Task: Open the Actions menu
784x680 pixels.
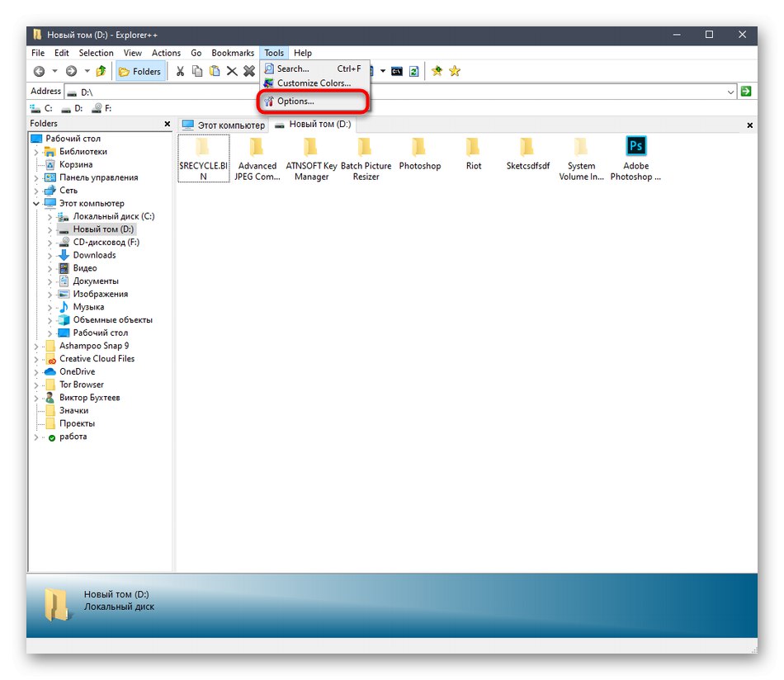Action: (166, 53)
